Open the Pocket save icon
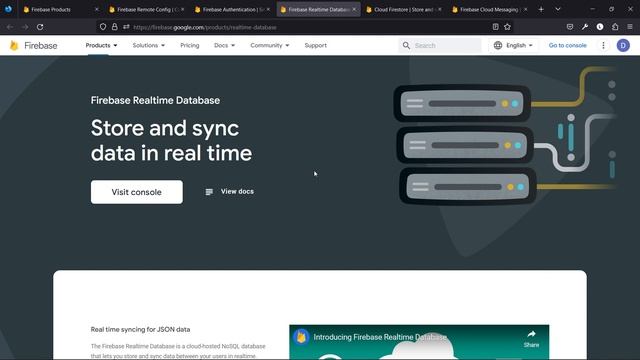The height and width of the screenshot is (360, 640). click(570, 27)
